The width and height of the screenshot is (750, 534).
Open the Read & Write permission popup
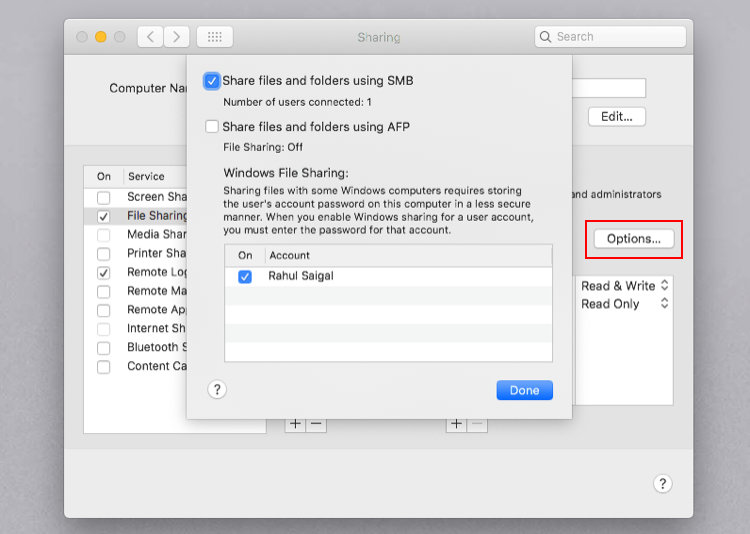624,286
